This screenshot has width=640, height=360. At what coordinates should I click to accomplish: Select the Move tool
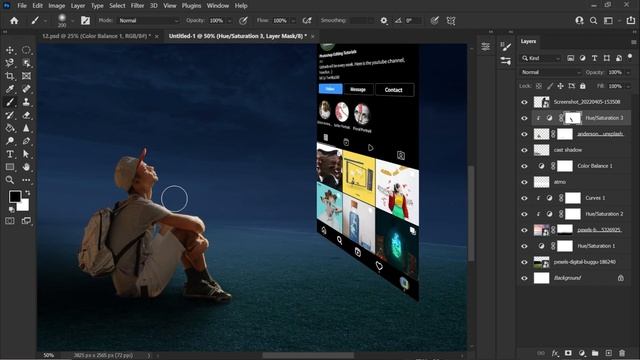coord(10,50)
